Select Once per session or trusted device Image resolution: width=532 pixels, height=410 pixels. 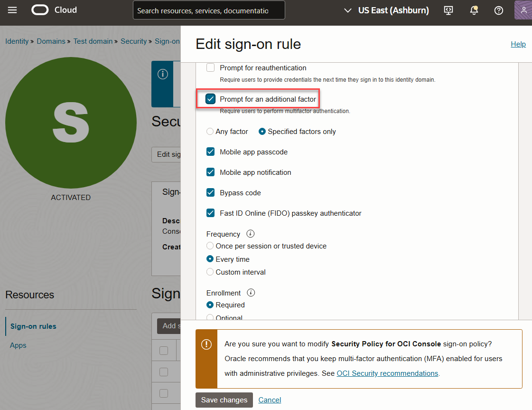tap(210, 246)
